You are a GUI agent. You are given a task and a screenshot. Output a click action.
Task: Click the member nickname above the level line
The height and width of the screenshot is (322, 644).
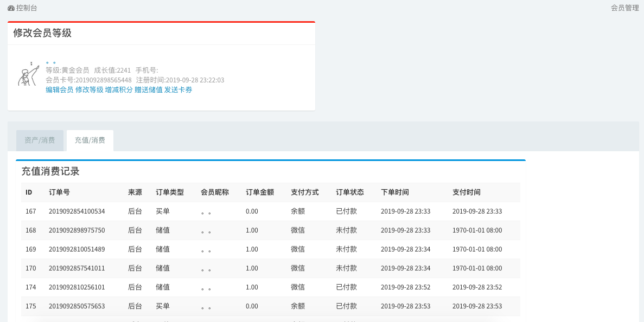point(51,63)
